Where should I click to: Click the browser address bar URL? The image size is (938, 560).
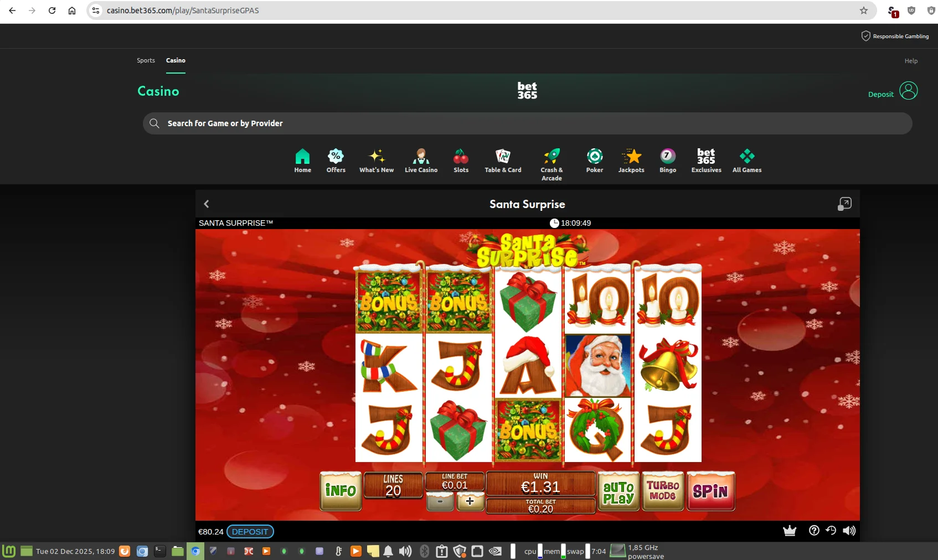[183, 11]
